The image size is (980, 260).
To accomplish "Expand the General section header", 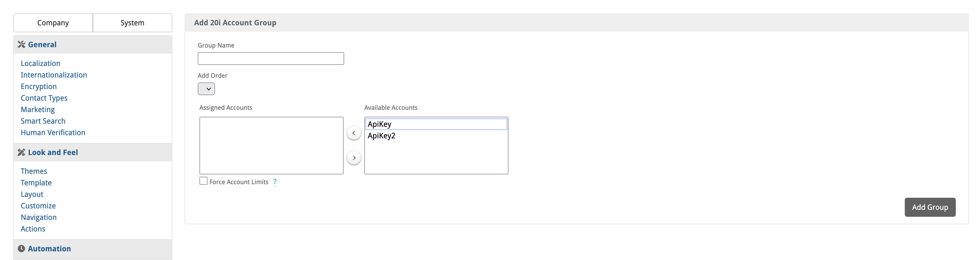I will (93, 45).
